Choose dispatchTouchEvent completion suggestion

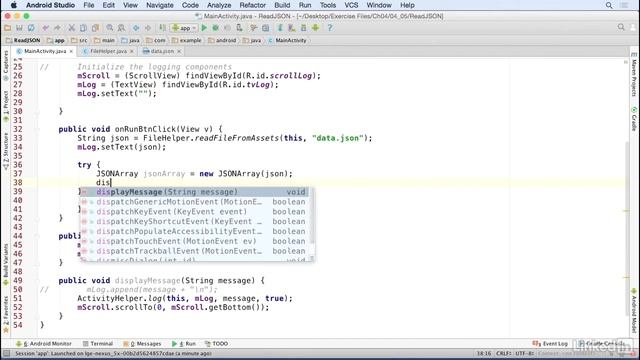click(194, 241)
